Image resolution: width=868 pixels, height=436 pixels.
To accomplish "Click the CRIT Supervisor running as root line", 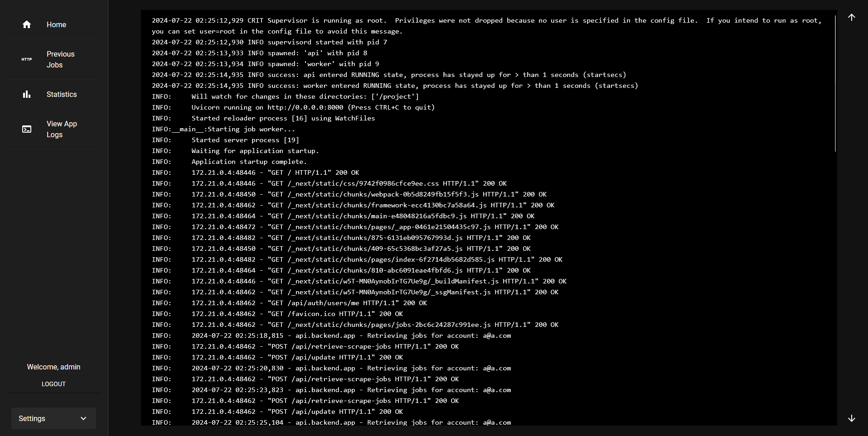I will click(x=486, y=26).
